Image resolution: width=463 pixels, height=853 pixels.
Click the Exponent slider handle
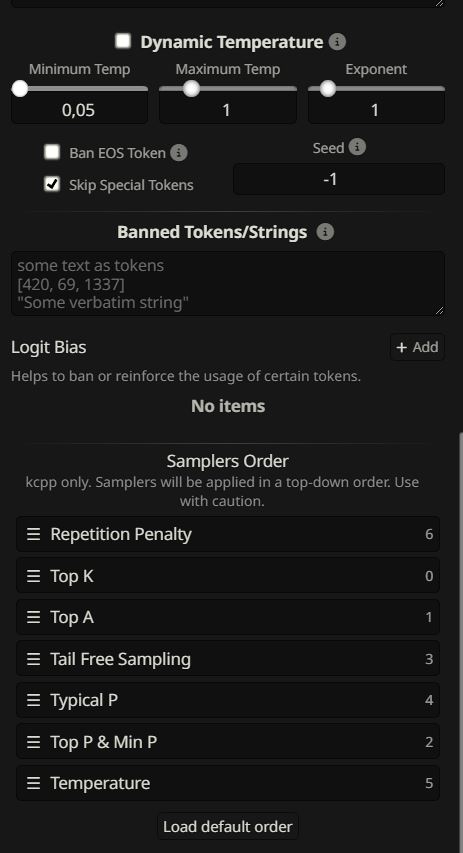(x=328, y=88)
